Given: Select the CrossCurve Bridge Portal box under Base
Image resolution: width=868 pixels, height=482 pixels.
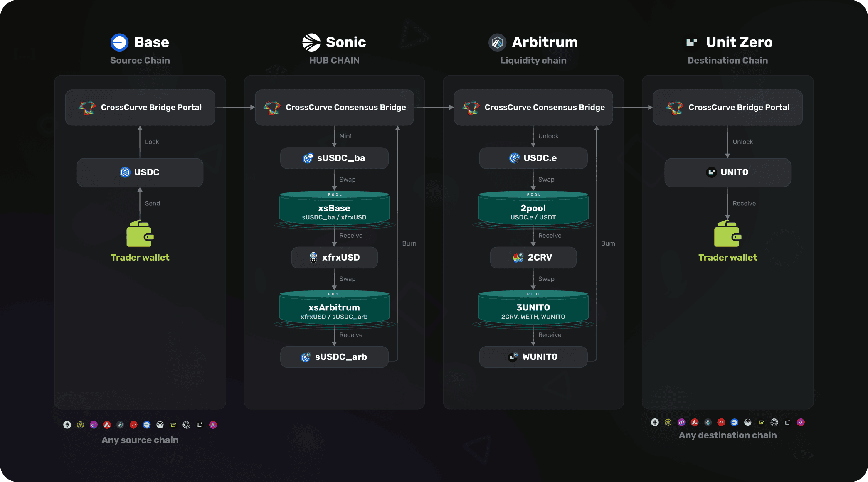Looking at the screenshot, I should pyautogui.click(x=140, y=107).
